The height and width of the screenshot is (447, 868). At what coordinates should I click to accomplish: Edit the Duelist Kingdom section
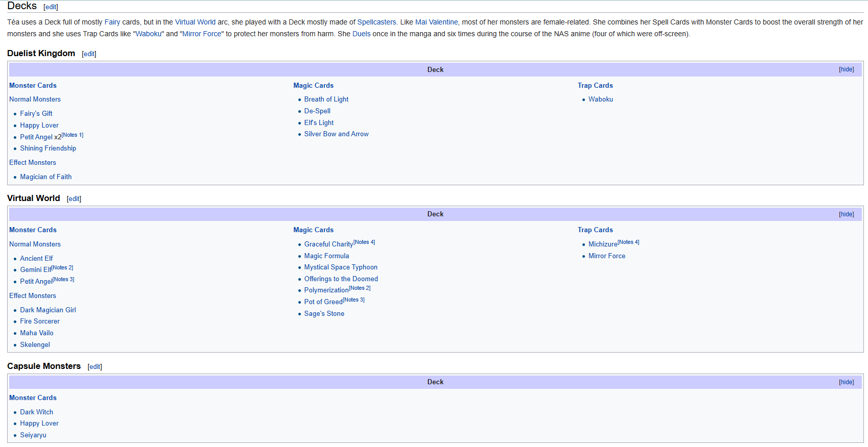coord(89,54)
